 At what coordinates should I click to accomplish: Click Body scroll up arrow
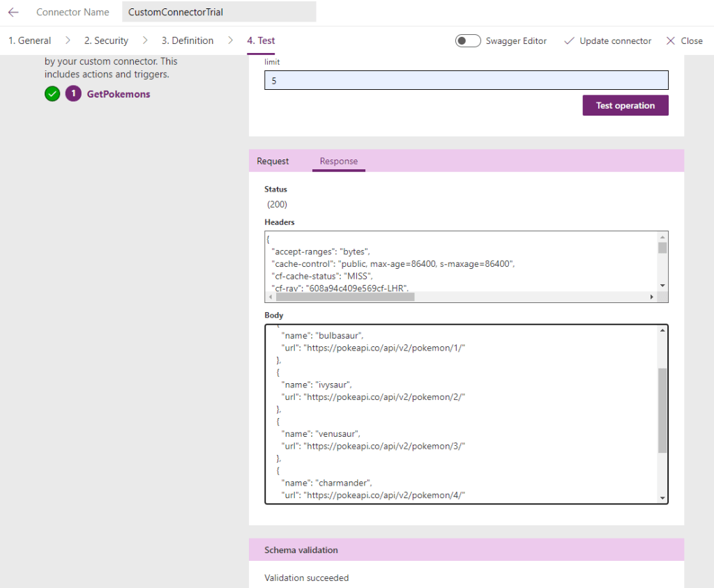click(662, 330)
